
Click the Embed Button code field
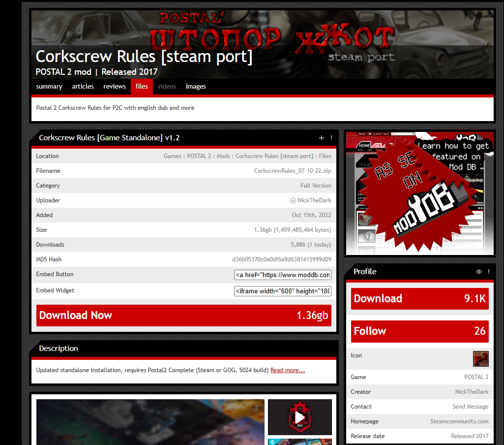pyautogui.click(x=283, y=275)
